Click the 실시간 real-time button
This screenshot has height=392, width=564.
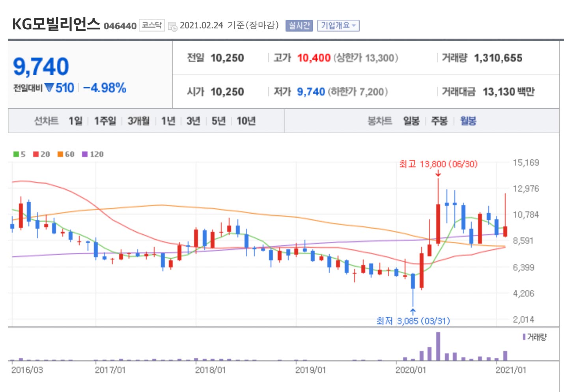tap(299, 26)
